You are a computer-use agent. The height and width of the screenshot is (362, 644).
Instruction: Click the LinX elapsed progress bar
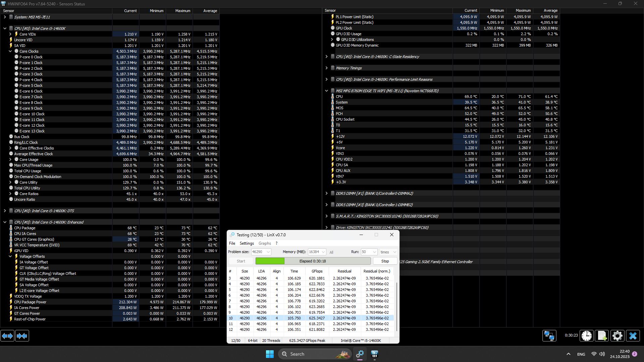click(313, 261)
